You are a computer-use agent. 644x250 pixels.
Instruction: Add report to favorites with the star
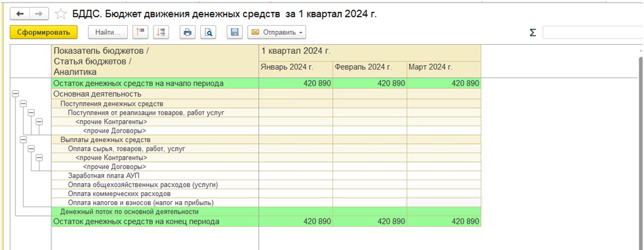pos(61,14)
